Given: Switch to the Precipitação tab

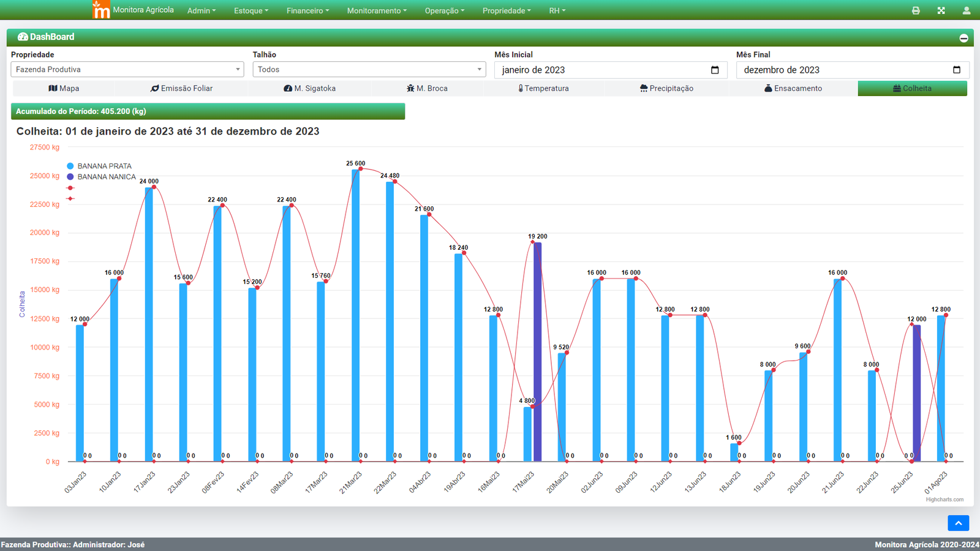Looking at the screenshot, I should click(x=666, y=88).
